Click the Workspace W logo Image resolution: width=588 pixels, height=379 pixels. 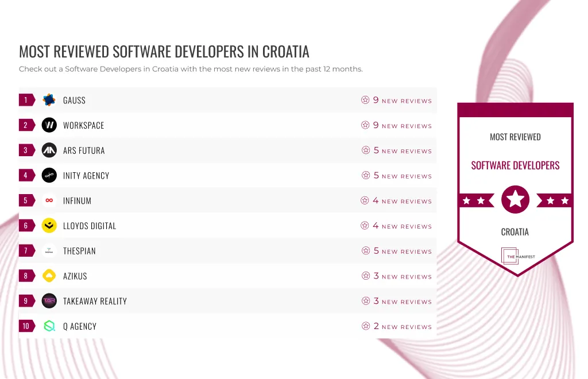tap(49, 125)
